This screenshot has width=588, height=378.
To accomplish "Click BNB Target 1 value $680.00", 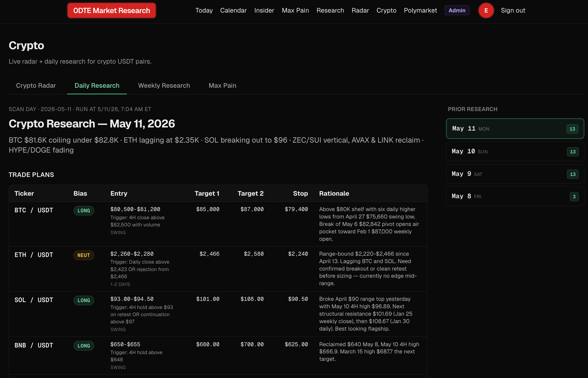I will tap(208, 344).
